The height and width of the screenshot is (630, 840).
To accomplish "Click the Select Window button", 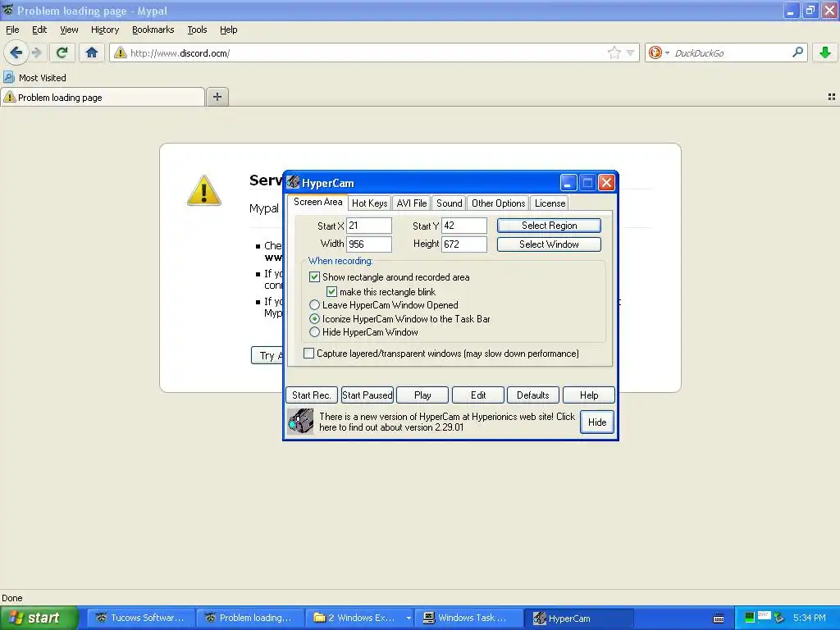I will 549,244.
